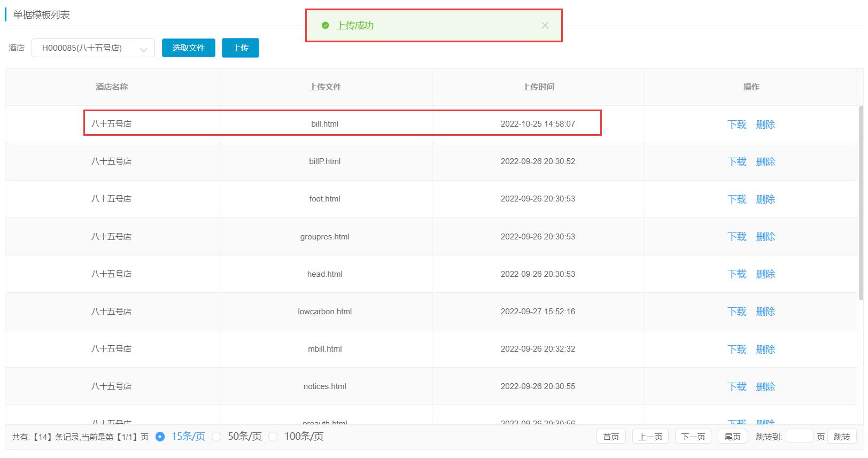This screenshot has width=868, height=458.
Task: Click timestamp 2022-09-26 20:30:55
Action: coord(538,386)
